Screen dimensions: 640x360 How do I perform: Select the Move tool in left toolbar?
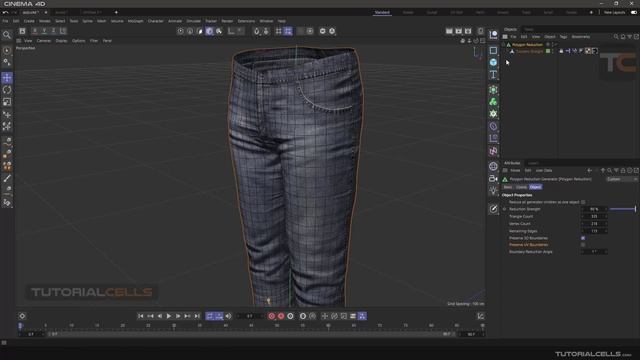pyautogui.click(x=7, y=78)
